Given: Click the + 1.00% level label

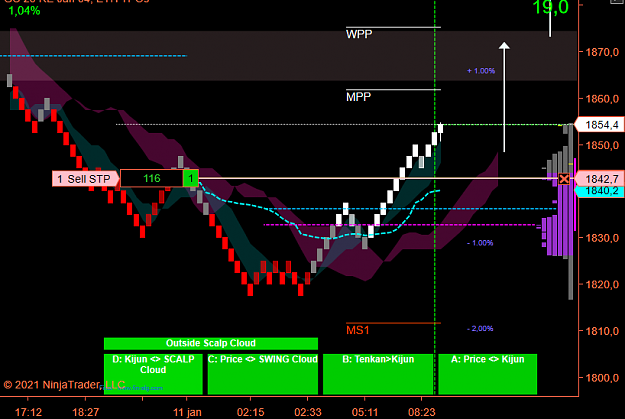Looking at the screenshot, I should 481,71.
